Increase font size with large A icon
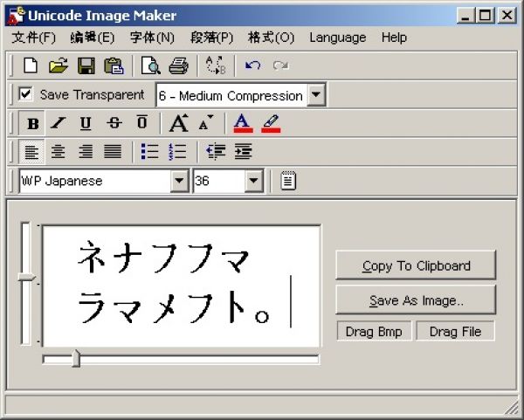Screen dimensions: 524x420 [x=178, y=123]
